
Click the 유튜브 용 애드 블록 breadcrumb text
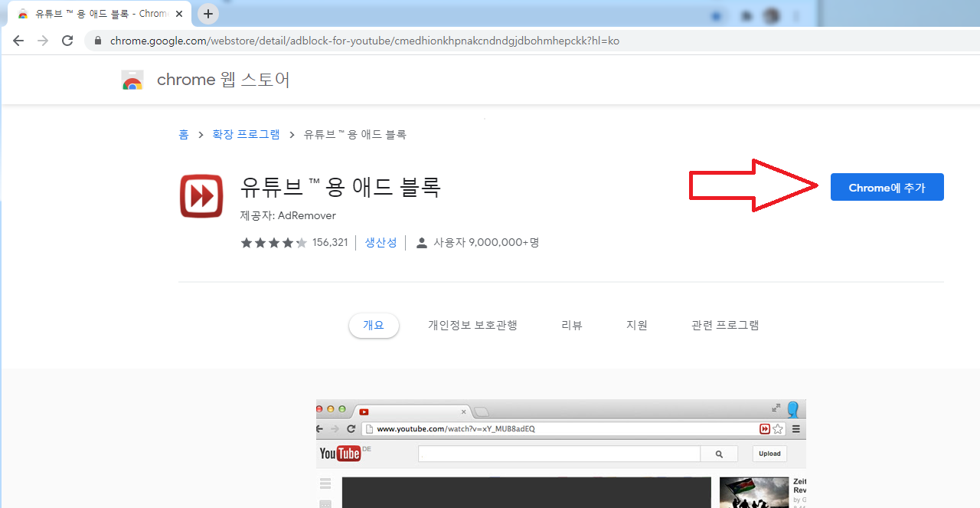click(x=355, y=134)
